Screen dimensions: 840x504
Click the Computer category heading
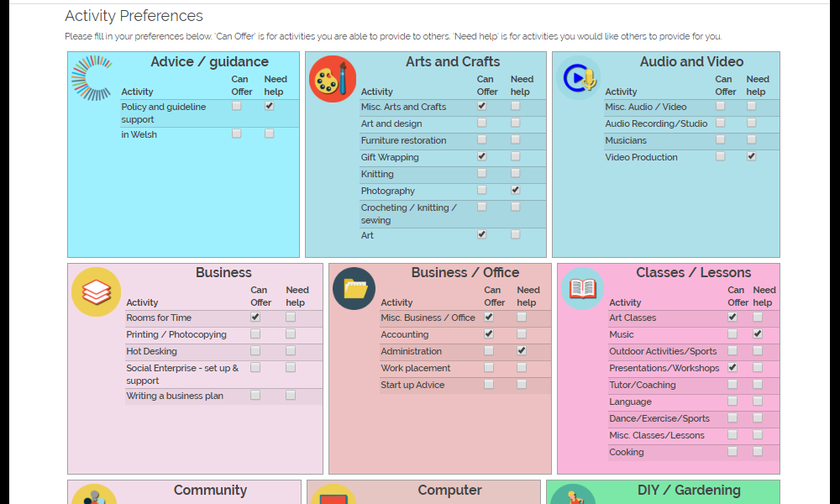449,490
